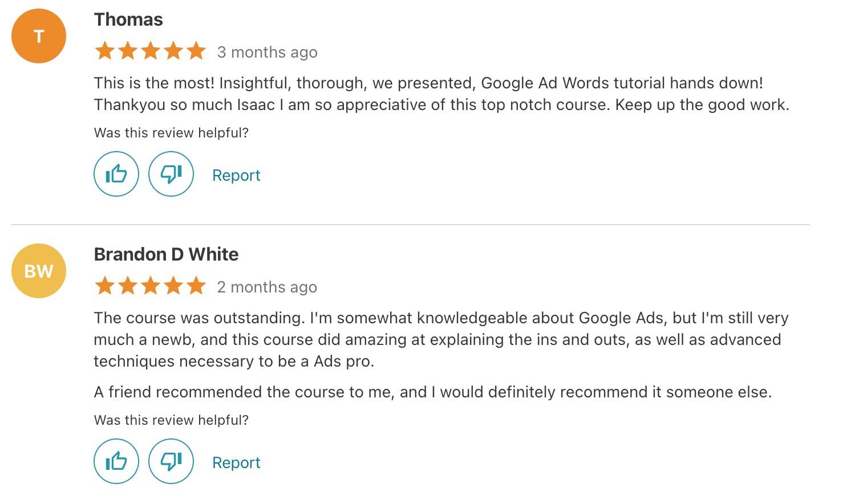Thumbs down Brandon D White's review
The image size is (851, 504).
pyautogui.click(x=171, y=461)
